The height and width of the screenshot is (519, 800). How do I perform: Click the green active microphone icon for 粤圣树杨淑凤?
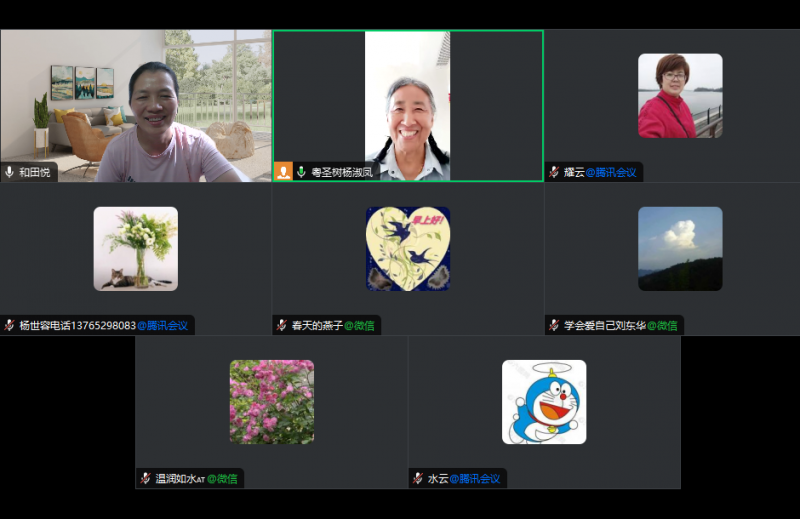tap(301, 172)
